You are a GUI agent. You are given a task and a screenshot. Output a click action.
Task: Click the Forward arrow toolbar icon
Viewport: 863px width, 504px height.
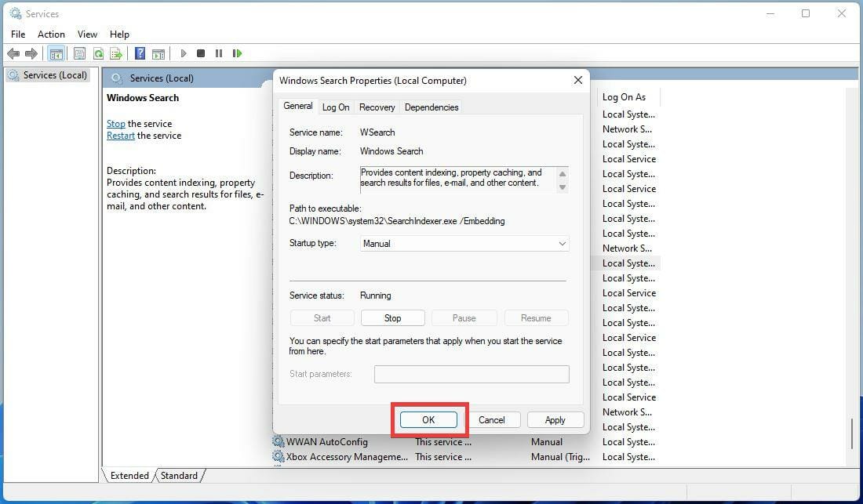pyautogui.click(x=31, y=53)
